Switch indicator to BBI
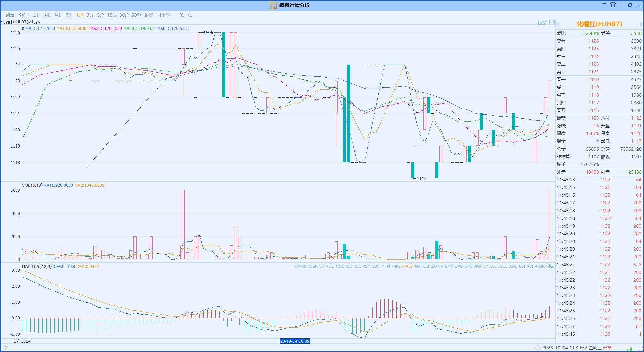The width and height of the screenshot is (644, 352). 522,266
